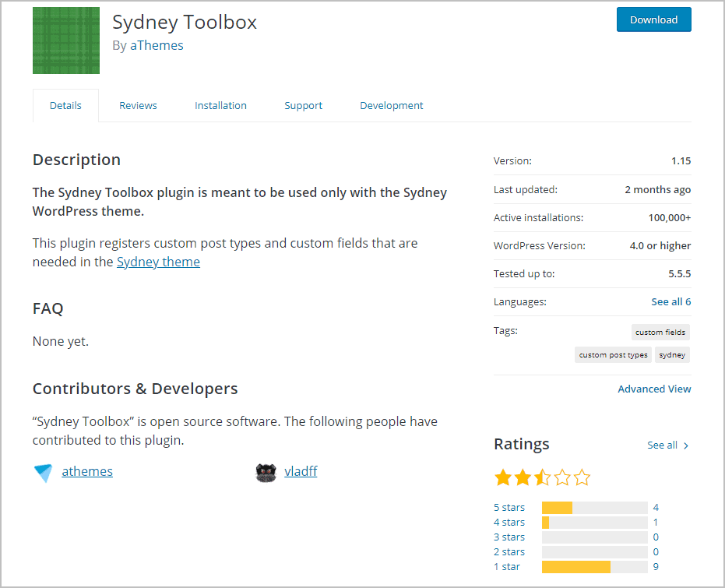Select the custom fields tag

pyautogui.click(x=660, y=332)
